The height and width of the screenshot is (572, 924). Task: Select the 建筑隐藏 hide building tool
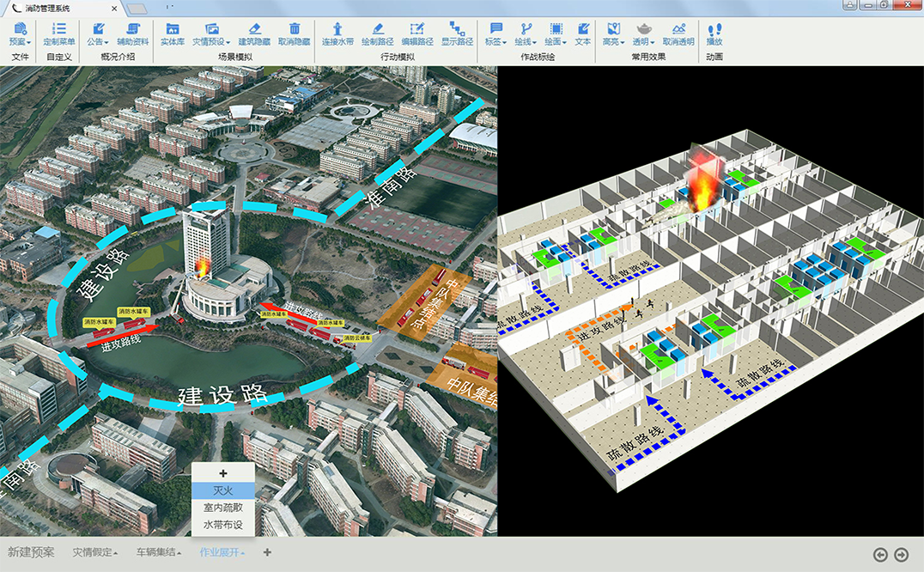253,33
